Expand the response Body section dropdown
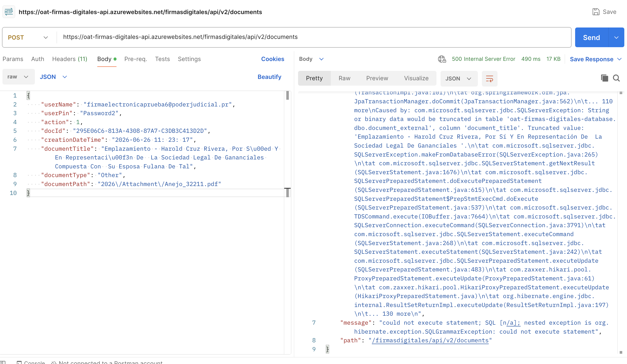Screen dimensions: 627x364 point(311,59)
